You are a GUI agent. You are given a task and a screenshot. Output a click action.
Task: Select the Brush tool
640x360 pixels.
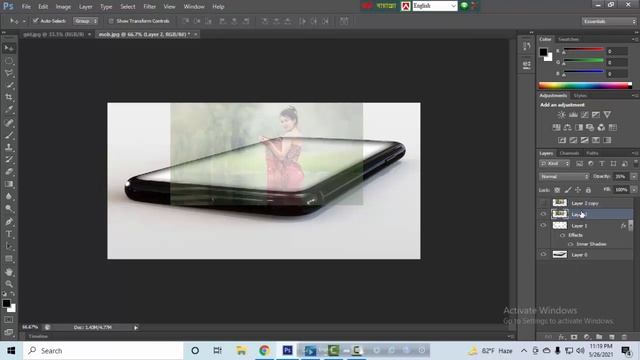9,135
